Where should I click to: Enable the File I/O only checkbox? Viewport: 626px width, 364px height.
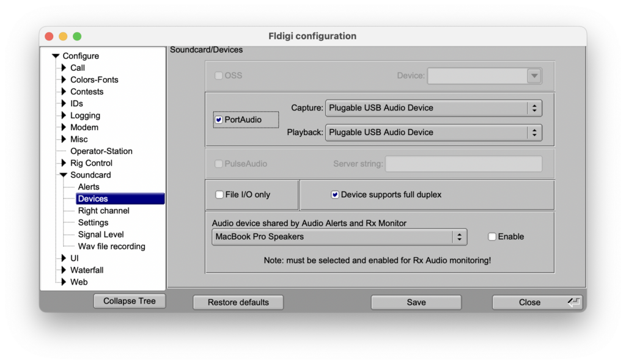[x=219, y=195]
